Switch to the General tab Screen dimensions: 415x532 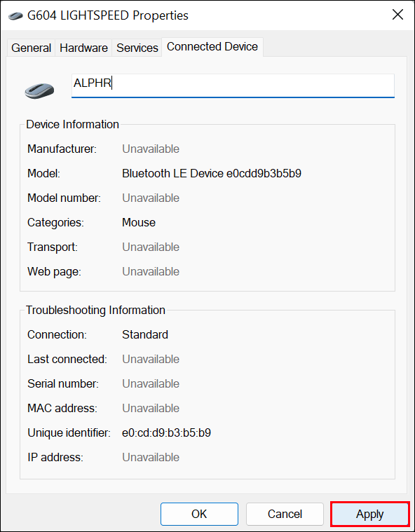[x=31, y=48]
